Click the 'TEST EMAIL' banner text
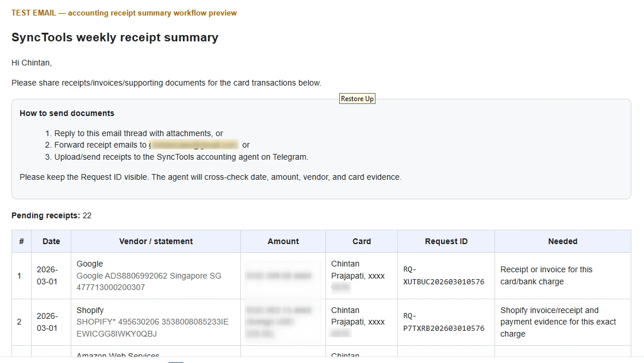Viewport: 644px width, 363px height. click(124, 13)
